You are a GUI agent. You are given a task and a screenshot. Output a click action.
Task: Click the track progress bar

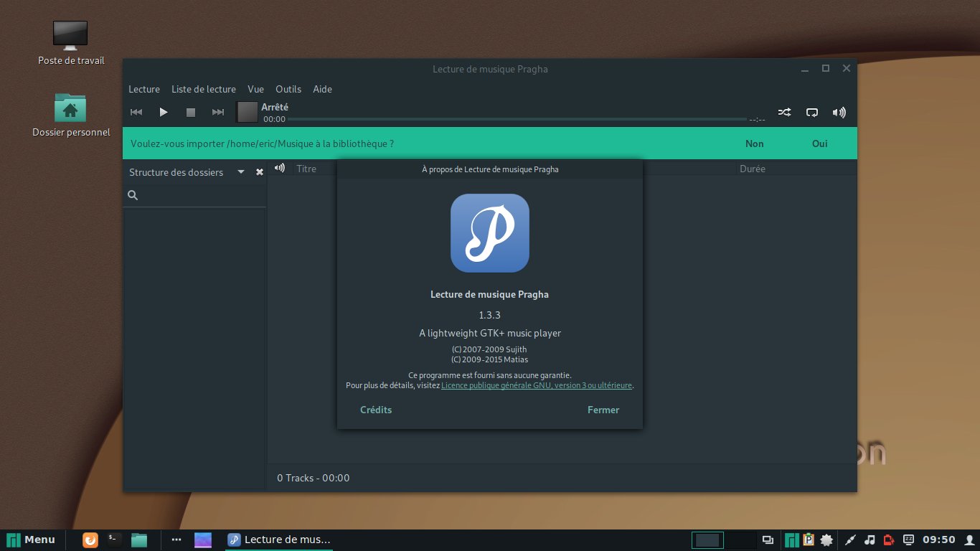[517, 119]
